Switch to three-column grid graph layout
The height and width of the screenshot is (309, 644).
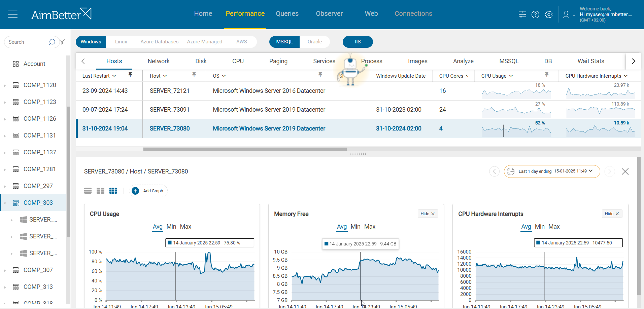(113, 191)
